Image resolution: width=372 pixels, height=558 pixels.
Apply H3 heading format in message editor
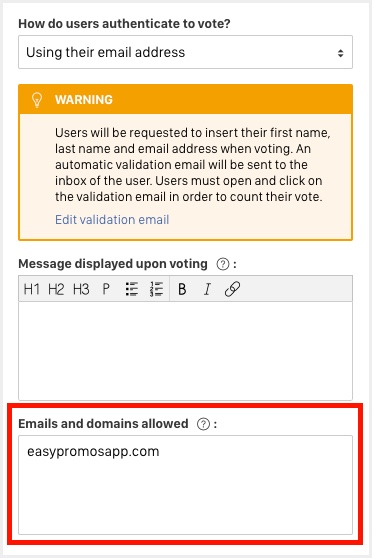pos(81,289)
